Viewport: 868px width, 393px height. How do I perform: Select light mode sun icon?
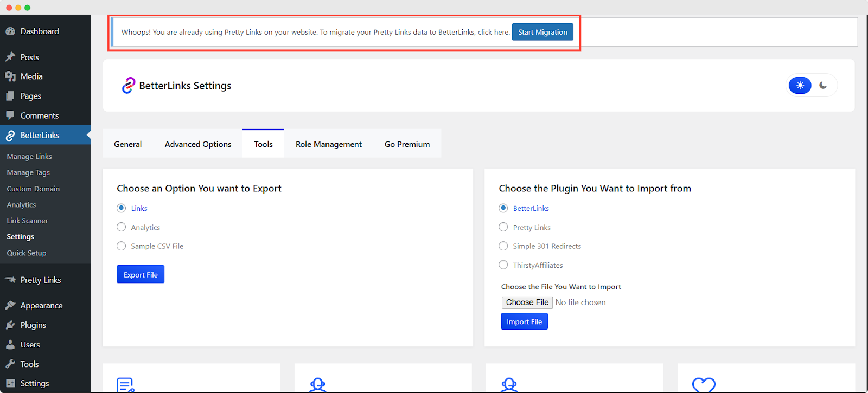coord(800,85)
